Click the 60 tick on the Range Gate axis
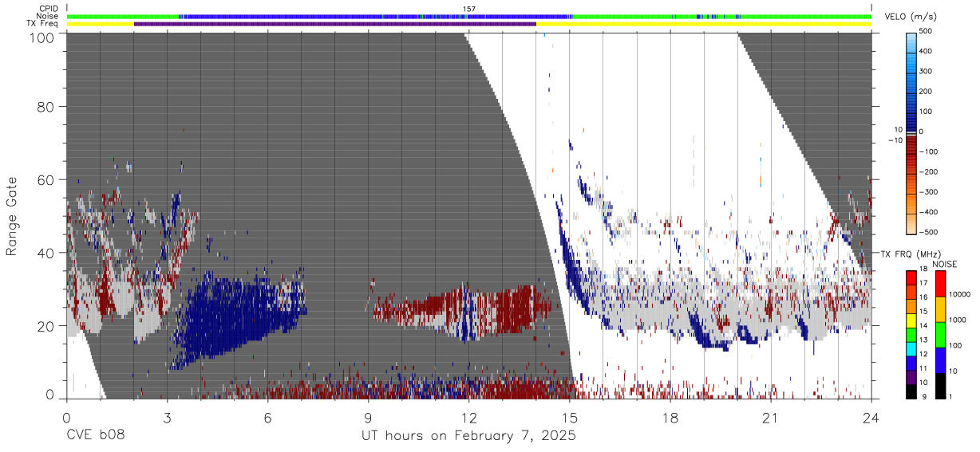The width and height of the screenshot is (980, 452). coord(47,179)
